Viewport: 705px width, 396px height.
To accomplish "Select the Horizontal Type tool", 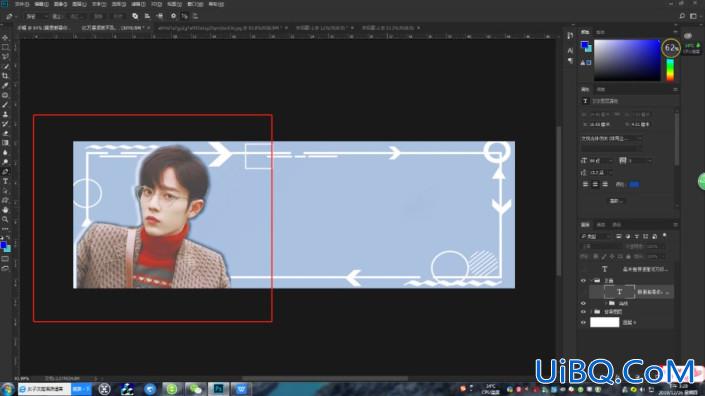I will [5, 181].
